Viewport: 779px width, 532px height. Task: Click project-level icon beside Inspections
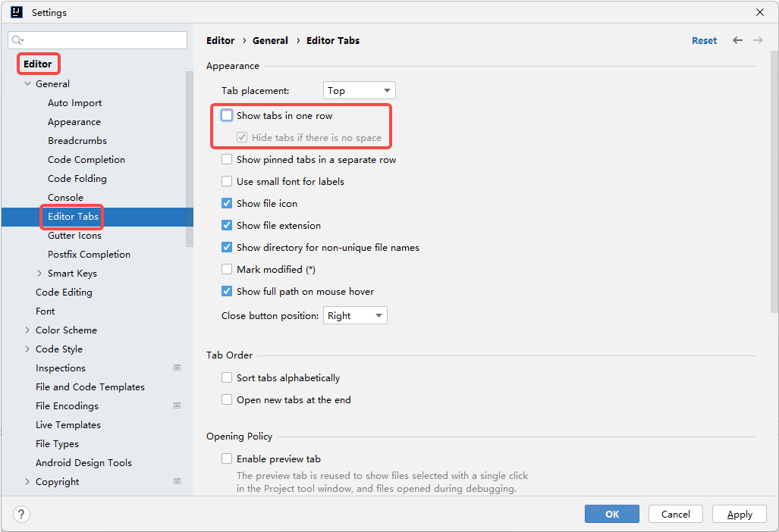coord(177,368)
